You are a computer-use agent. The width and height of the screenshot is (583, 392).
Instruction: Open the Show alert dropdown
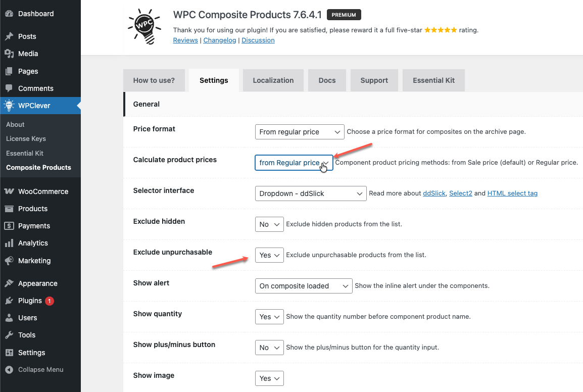coord(304,286)
